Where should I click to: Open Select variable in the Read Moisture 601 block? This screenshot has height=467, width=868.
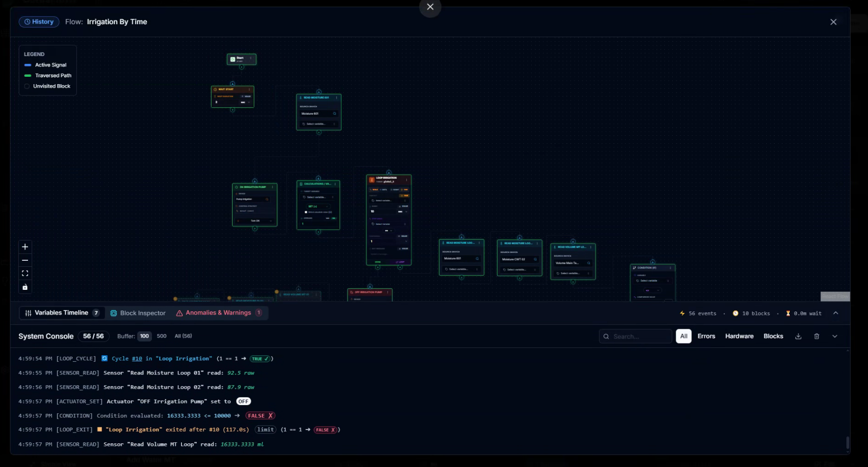319,124
